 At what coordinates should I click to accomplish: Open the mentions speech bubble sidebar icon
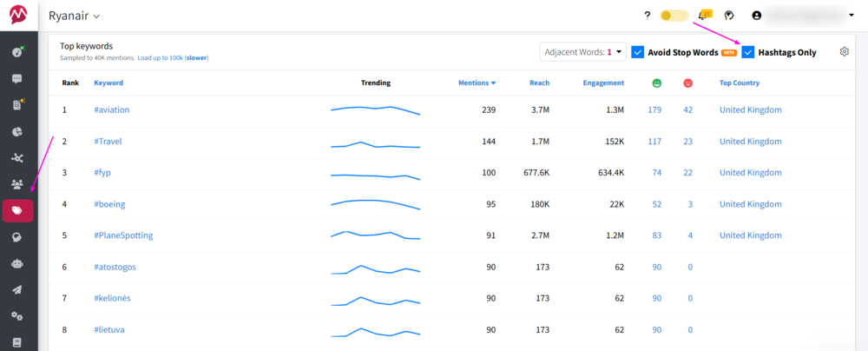click(x=17, y=79)
